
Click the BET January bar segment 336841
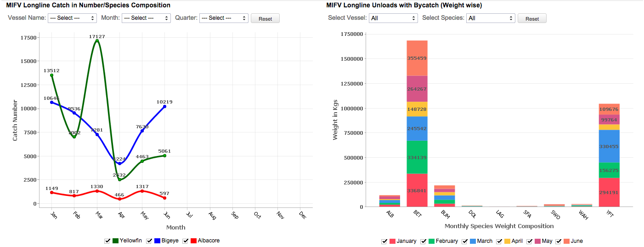click(x=417, y=190)
